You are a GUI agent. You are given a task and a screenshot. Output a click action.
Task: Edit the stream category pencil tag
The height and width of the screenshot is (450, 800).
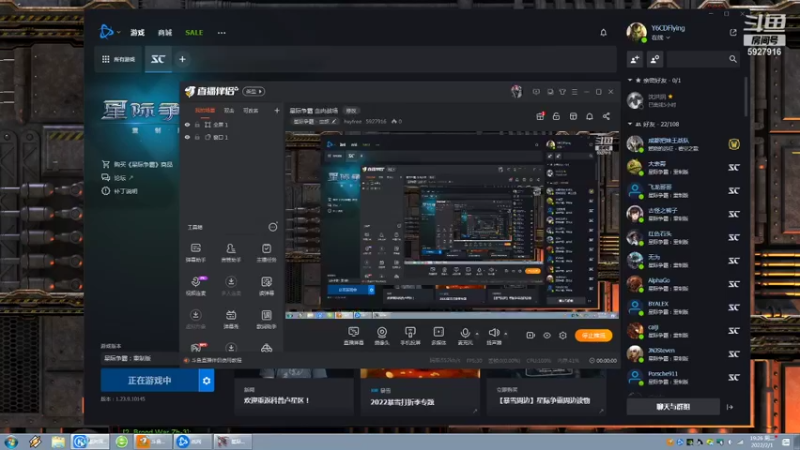[x=315, y=121]
